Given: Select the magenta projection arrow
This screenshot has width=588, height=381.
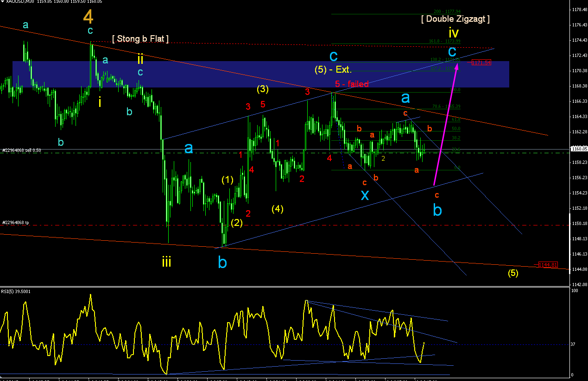Looking at the screenshot, I should coord(446,124).
